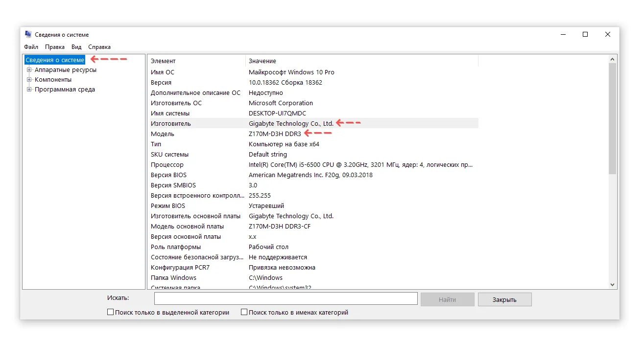Image resolution: width=644 pixels, height=342 pixels.
Task: Open the Вид menu
Action: (76, 47)
